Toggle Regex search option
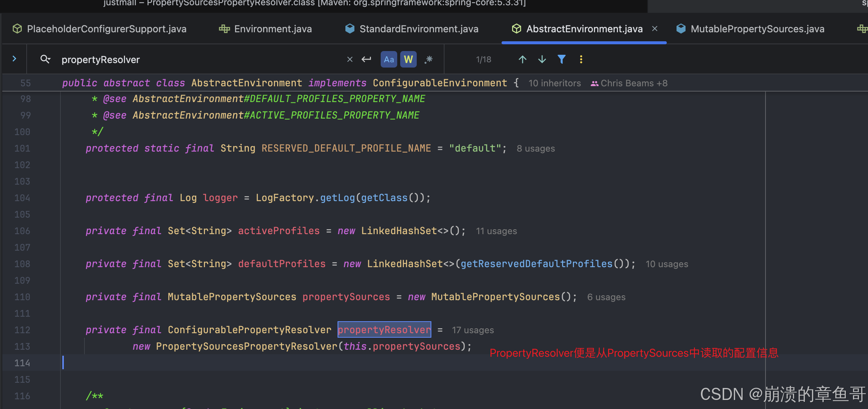Image resolution: width=868 pixels, height=409 pixels. coord(428,59)
